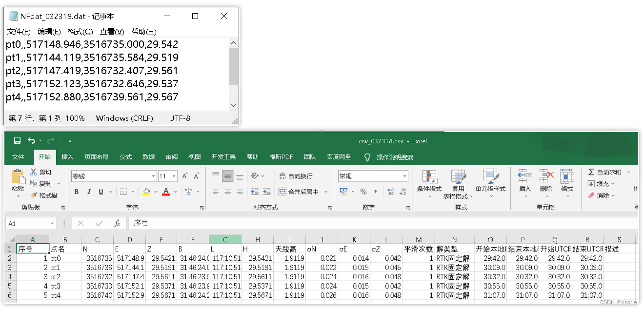Select the Format Painter (格式刷) tool
644x309 pixels.
coord(47,196)
